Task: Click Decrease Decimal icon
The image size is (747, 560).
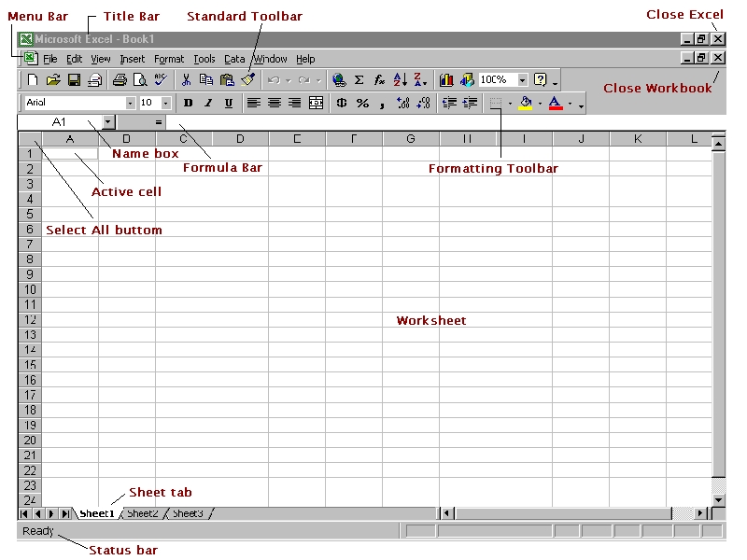Action: (x=423, y=103)
